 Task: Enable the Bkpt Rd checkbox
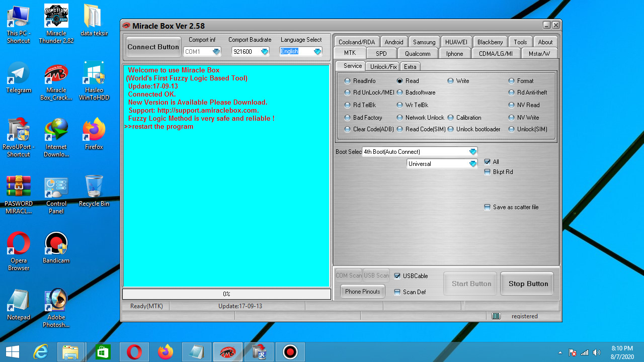487,172
